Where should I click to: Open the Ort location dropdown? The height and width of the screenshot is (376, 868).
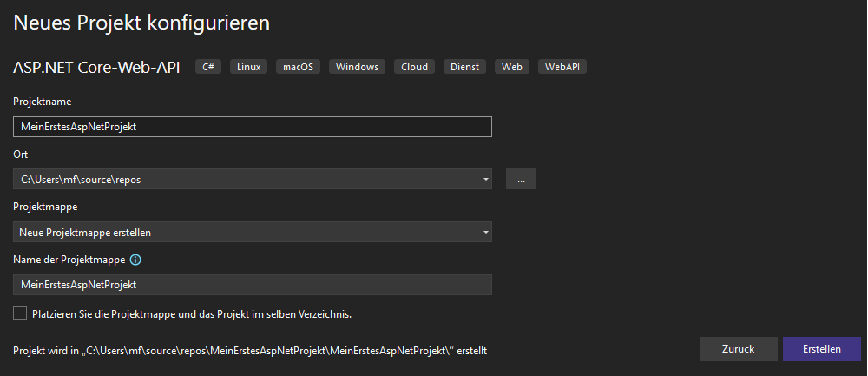click(253, 179)
